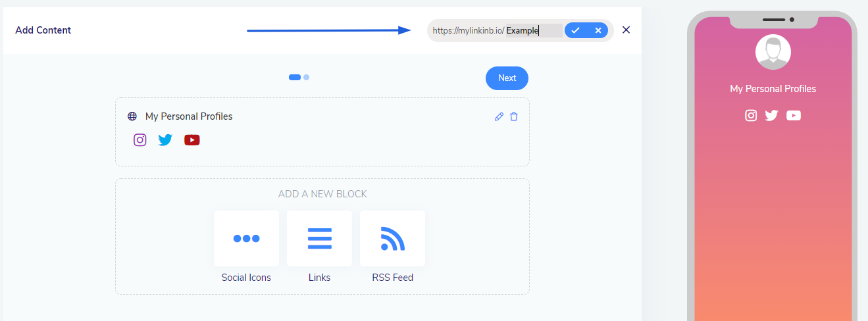Tap the Instagram icon in the phone preview
Image resolution: width=868 pixels, height=321 pixels.
coord(751,115)
